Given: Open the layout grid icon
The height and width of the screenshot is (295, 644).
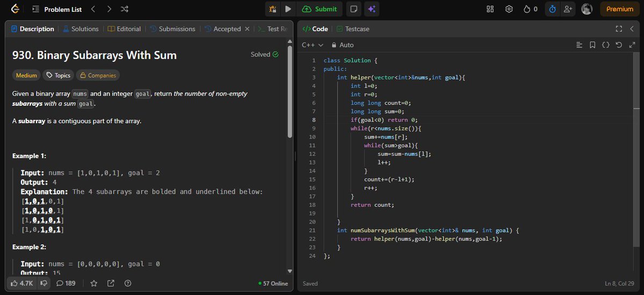Looking at the screenshot, I should [x=490, y=9].
